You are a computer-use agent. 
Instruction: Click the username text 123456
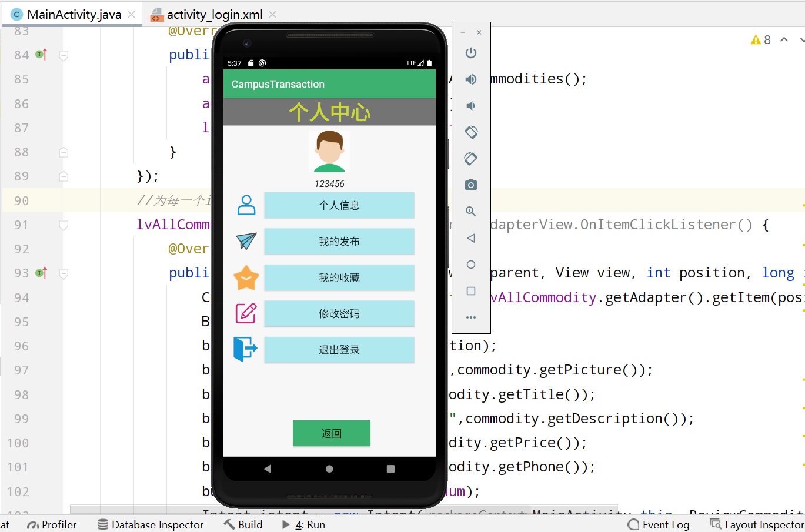329,184
